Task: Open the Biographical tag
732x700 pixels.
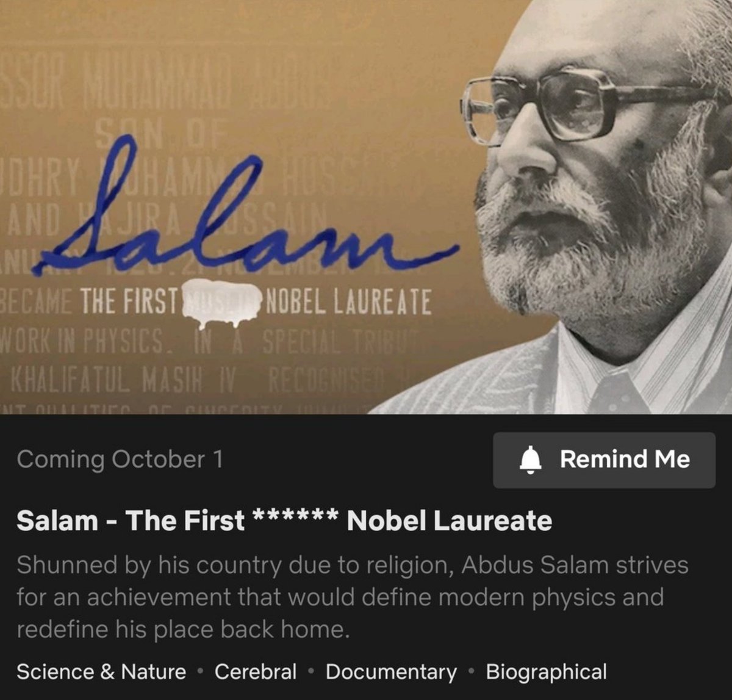Action: click(x=546, y=673)
